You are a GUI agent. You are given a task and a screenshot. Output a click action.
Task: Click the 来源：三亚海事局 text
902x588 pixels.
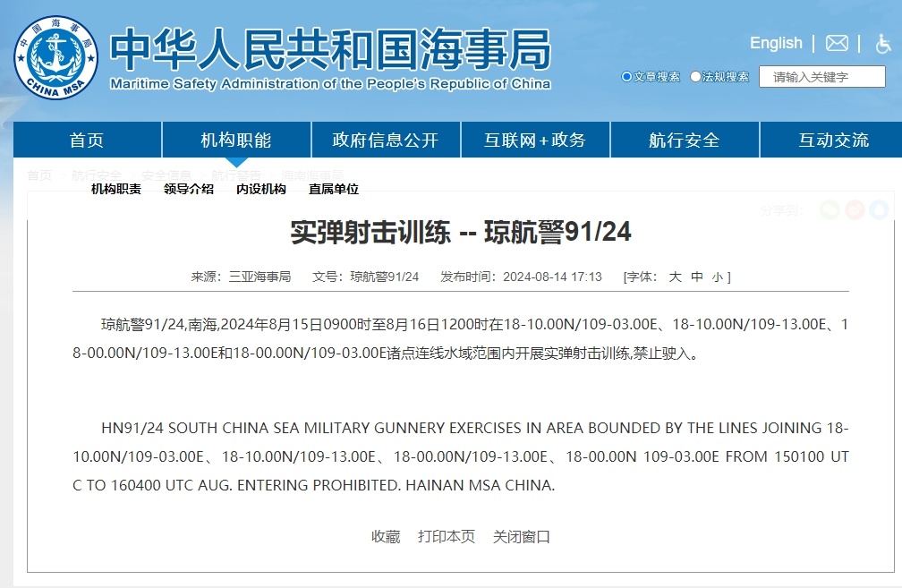[241, 277]
